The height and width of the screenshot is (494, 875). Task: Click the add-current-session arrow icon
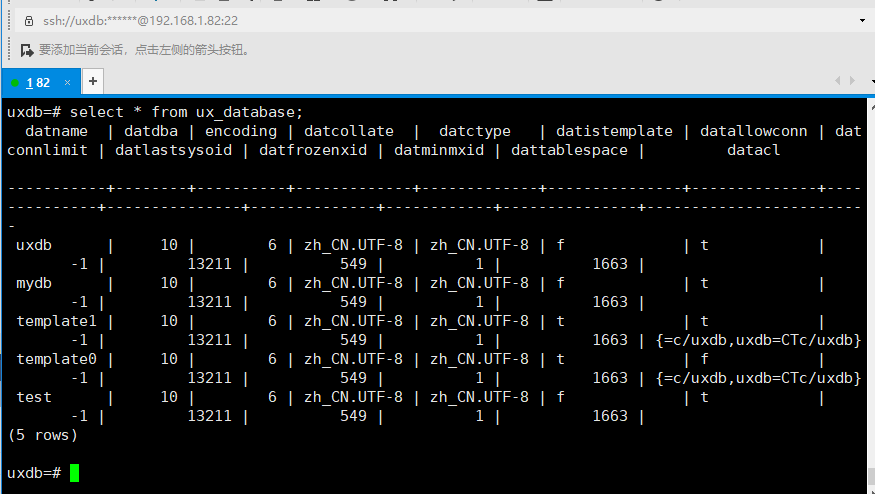tap(27, 49)
